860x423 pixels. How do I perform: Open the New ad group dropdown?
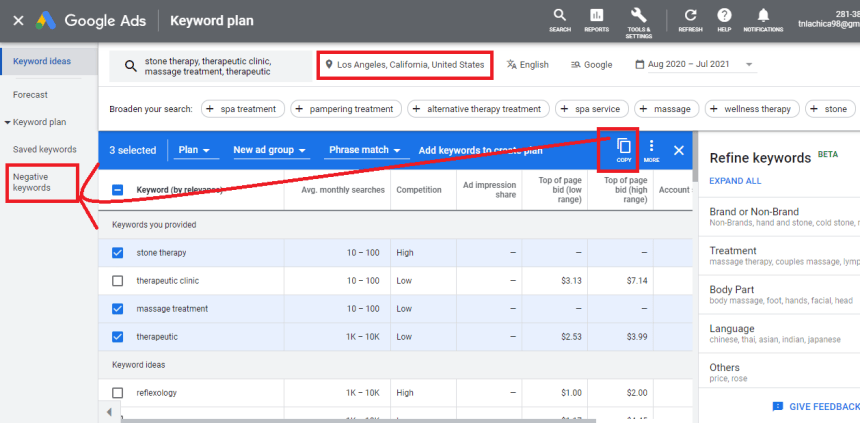click(269, 150)
